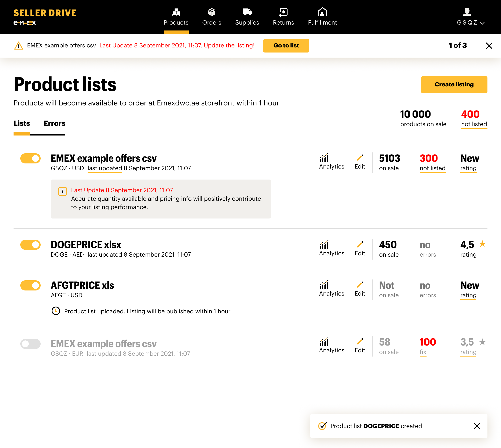Open Returns via the return-arrow icon
This screenshot has height=448, width=501.
[283, 12]
